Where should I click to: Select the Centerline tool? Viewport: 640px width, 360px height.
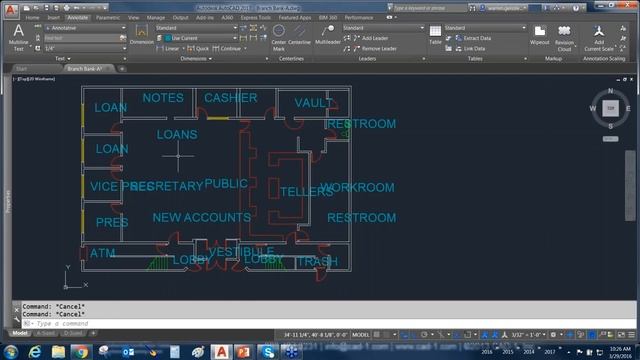click(300, 34)
